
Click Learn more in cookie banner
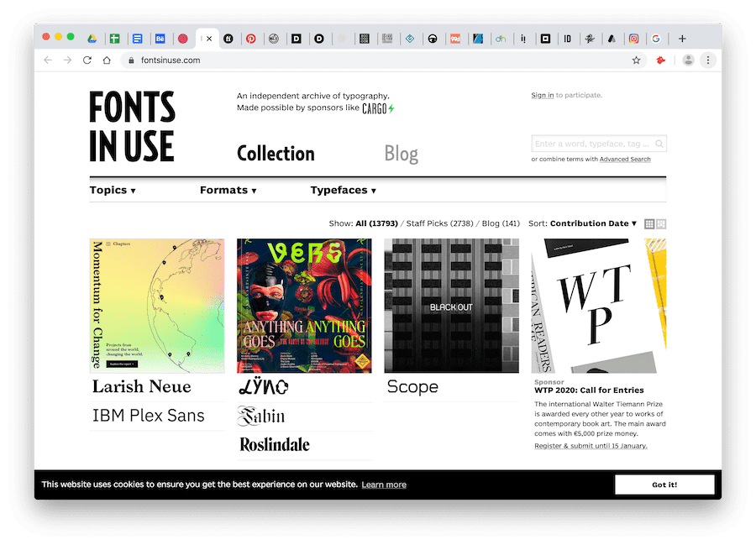[384, 485]
